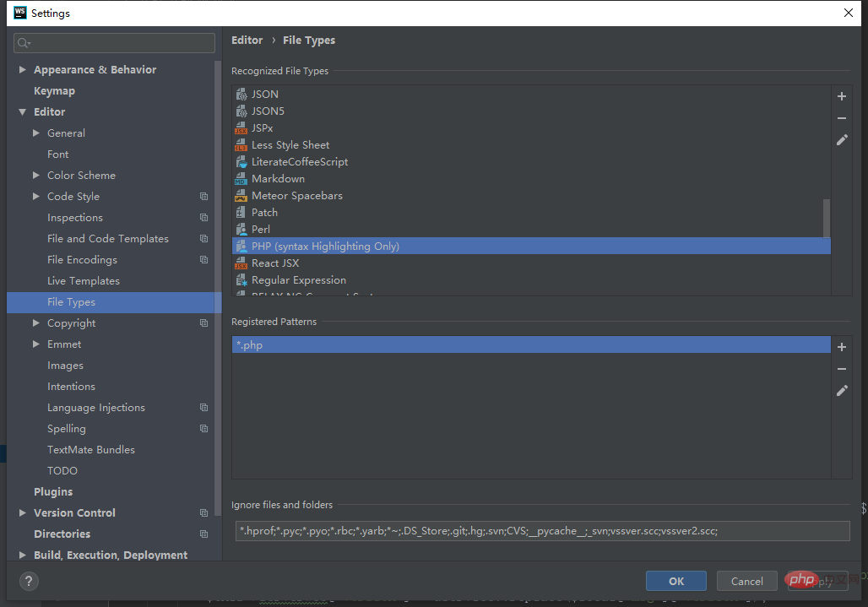This screenshot has height=607, width=868.
Task: Select File Types in the tree
Action: 114,302
